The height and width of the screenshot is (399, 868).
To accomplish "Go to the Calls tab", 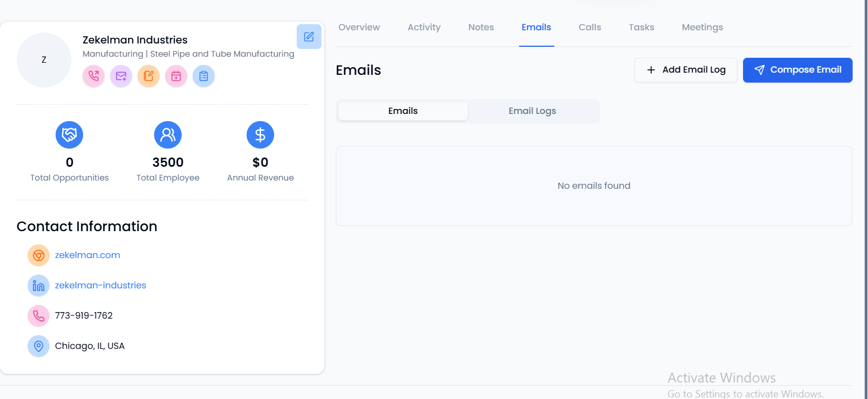I will click(589, 28).
